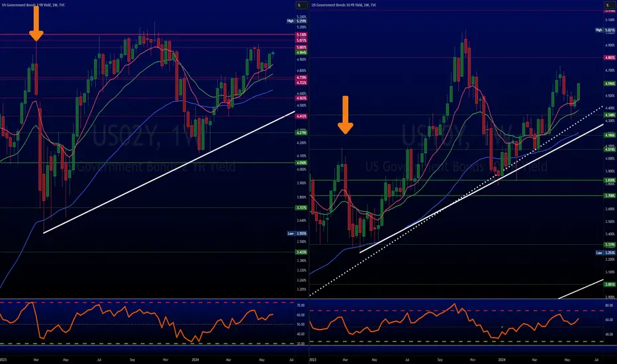This screenshot has height=364, width=617.
Task: Click the Low 3.555% price label
Action: 297,234
